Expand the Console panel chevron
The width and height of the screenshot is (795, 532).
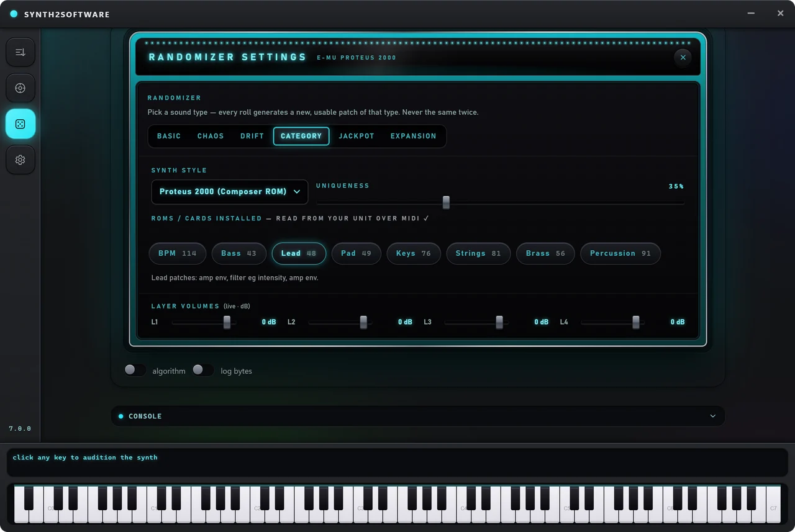click(x=713, y=416)
